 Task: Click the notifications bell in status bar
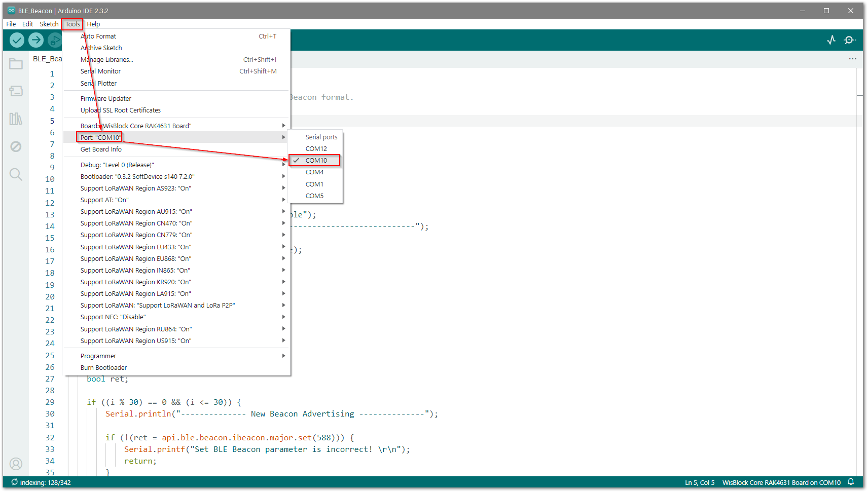852,482
